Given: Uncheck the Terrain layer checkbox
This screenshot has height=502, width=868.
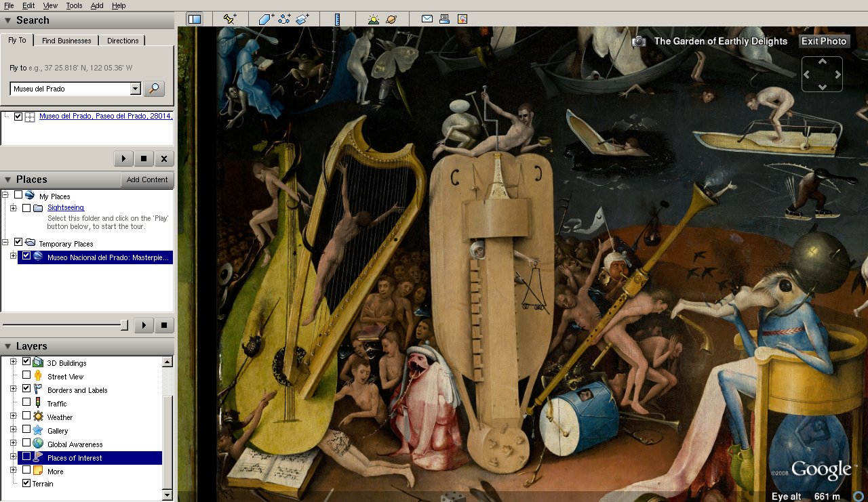Looking at the screenshot, I should (x=26, y=483).
